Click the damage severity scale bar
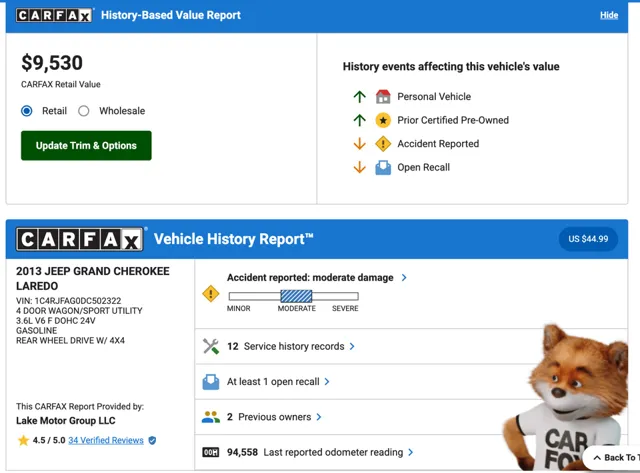The width and height of the screenshot is (640, 473). pos(293,296)
